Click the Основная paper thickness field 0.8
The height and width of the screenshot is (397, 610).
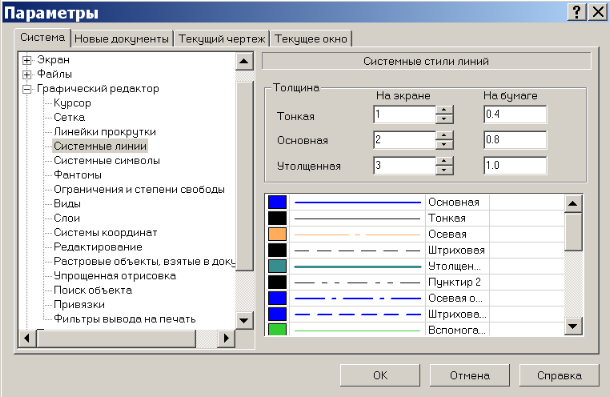click(x=515, y=140)
